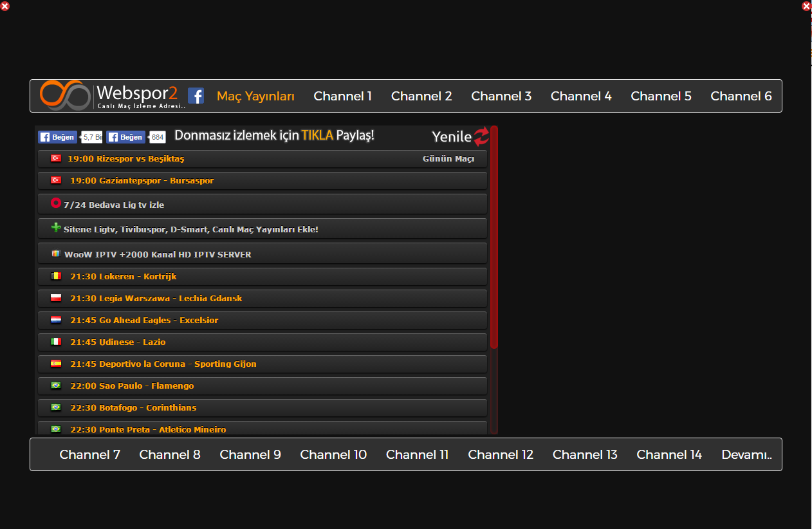Click the Yenile refresh text
The height and width of the screenshot is (529, 812).
452,136
